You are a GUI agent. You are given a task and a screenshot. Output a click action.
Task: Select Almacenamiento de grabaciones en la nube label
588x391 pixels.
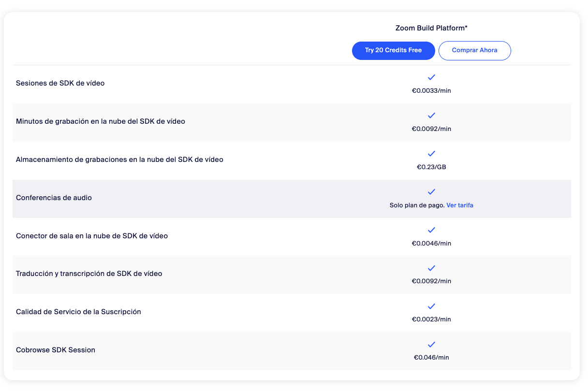pos(119,159)
